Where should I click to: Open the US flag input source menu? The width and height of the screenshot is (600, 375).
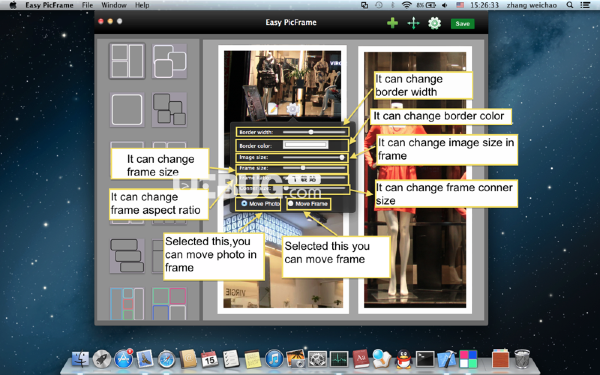point(460,5)
